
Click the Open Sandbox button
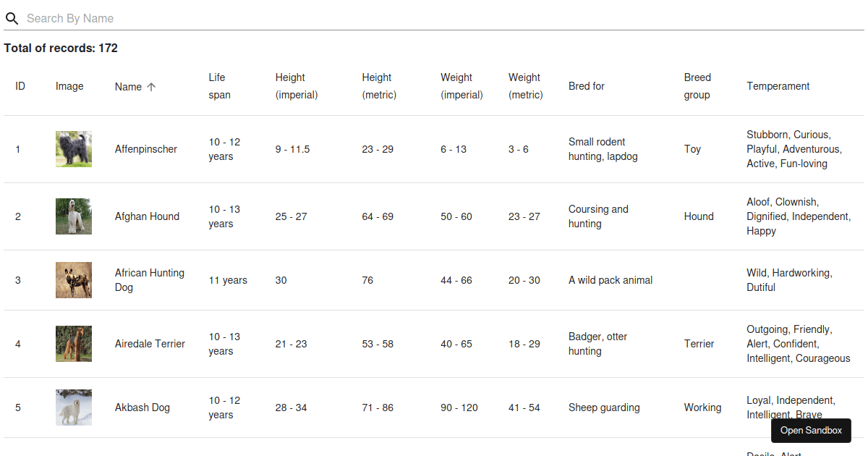pos(811,430)
